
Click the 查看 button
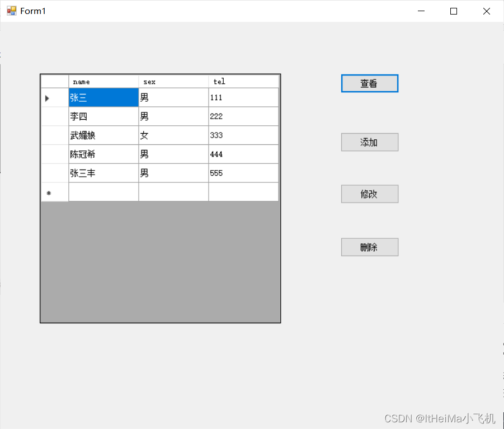coord(370,83)
